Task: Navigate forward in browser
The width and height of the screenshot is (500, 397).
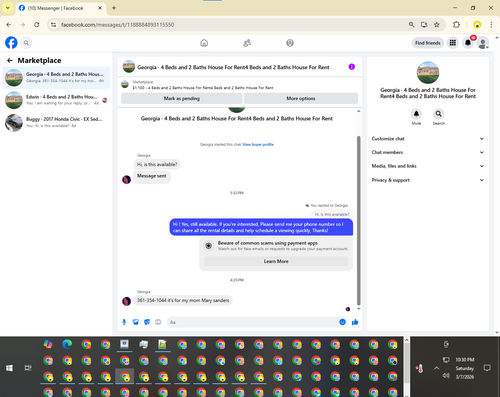Action: (x=23, y=25)
